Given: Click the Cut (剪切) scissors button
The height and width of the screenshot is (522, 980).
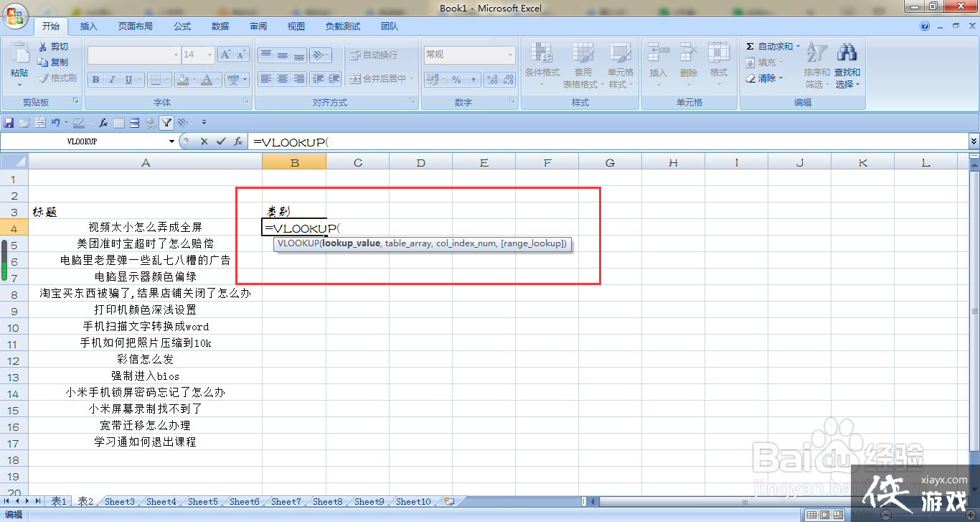Looking at the screenshot, I should [x=54, y=47].
